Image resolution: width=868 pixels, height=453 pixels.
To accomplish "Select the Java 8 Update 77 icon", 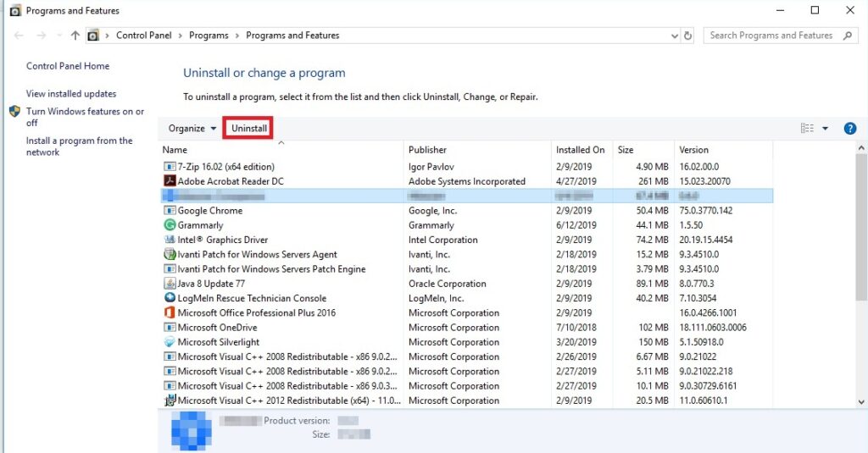I will (x=170, y=284).
